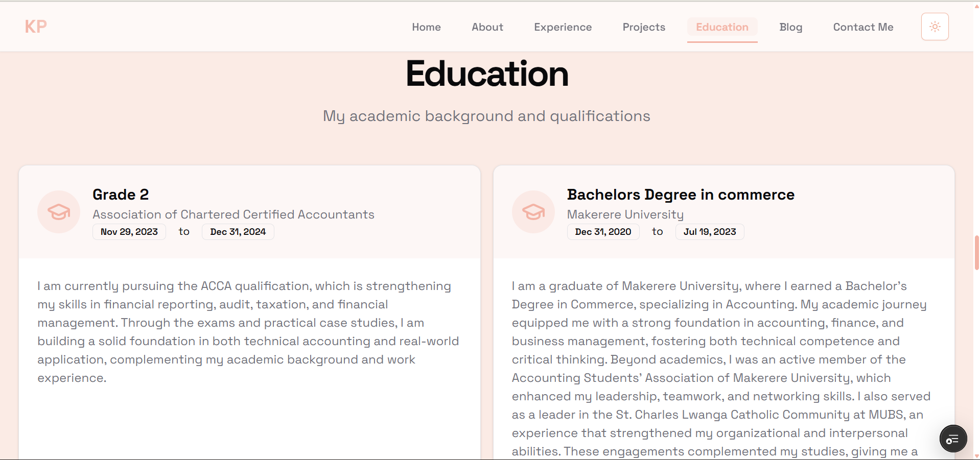Visit the Blog page link

790,27
